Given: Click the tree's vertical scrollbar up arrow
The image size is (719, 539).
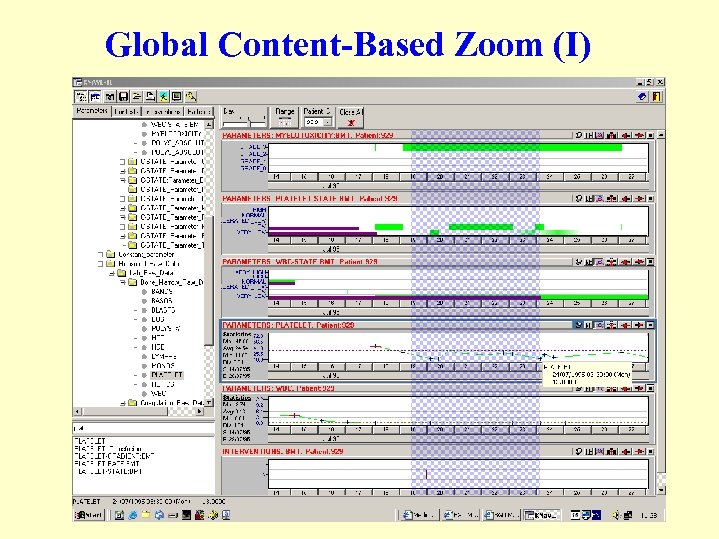Looking at the screenshot, I should tap(209, 124).
